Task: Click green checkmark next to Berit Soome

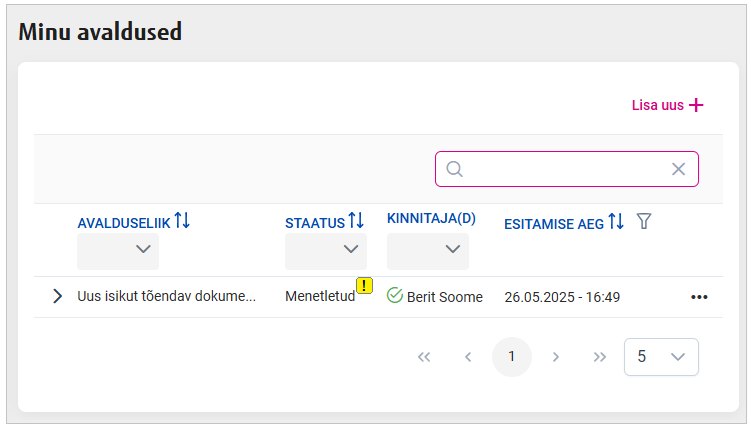Action: [394, 296]
